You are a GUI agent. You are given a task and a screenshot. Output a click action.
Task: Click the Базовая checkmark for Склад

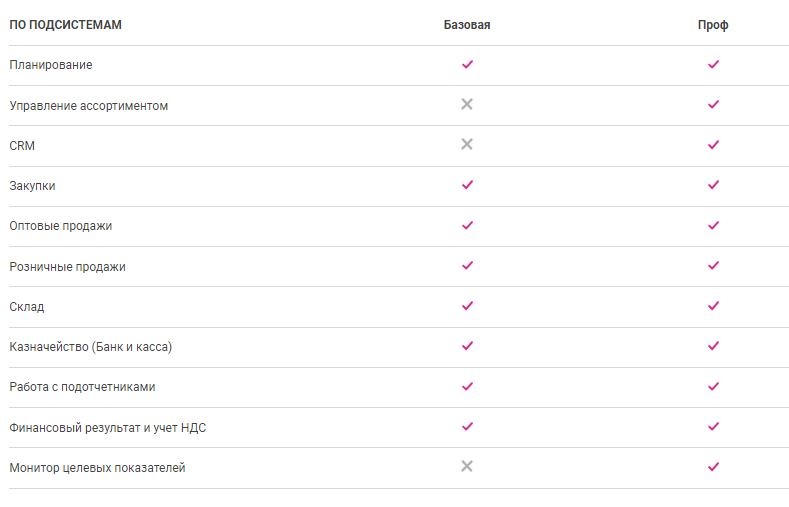tap(467, 306)
